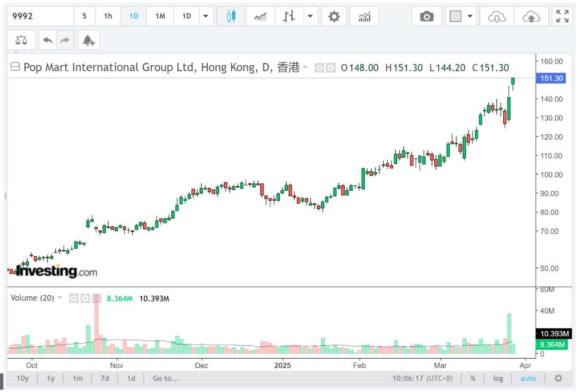Undo the last chart action
579x392 pixels.
pos(47,40)
